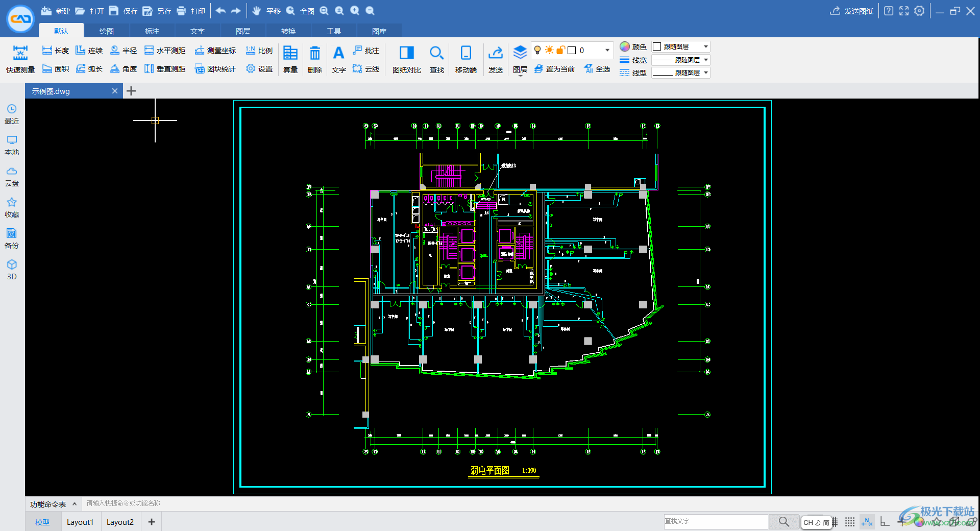The image size is (980, 531).
Task: Click the Find Text (查找文字) field
Action: point(716,521)
